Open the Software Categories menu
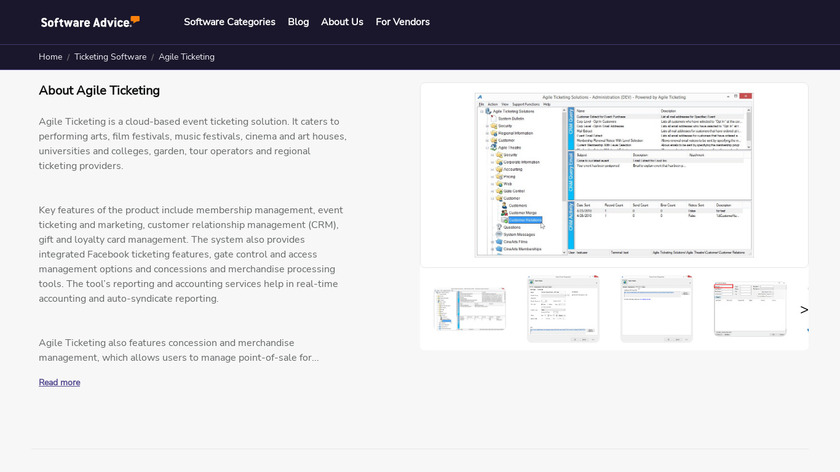 (x=229, y=22)
